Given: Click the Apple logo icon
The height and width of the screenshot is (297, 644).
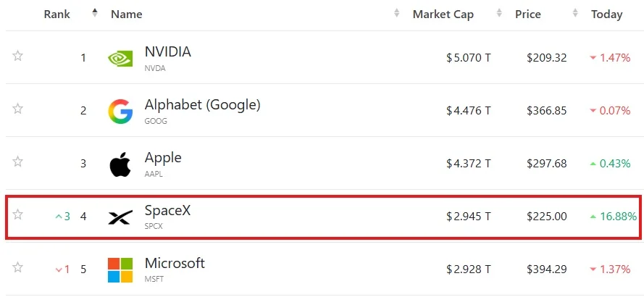Looking at the screenshot, I should tap(120, 164).
